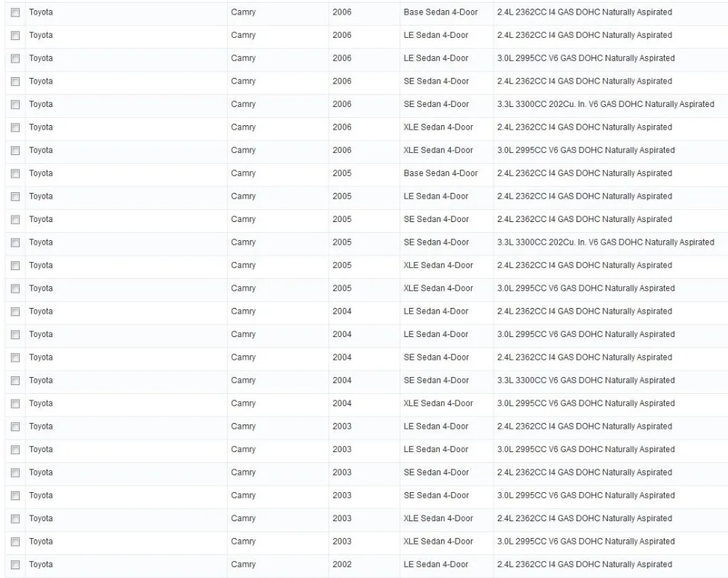Select the 2003 SE Sedan 2.4L checkbox
This screenshot has width=728, height=578.
coord(15,472)
